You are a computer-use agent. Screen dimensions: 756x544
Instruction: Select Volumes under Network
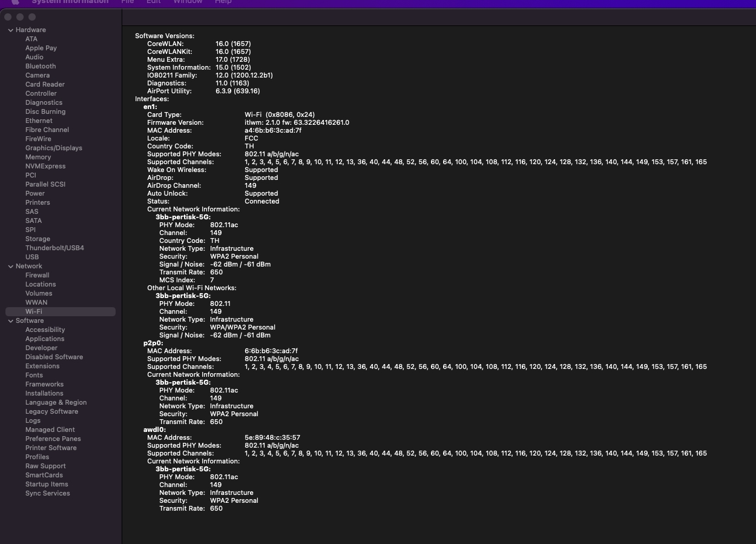pyautogui.click(x=39, y=293)
